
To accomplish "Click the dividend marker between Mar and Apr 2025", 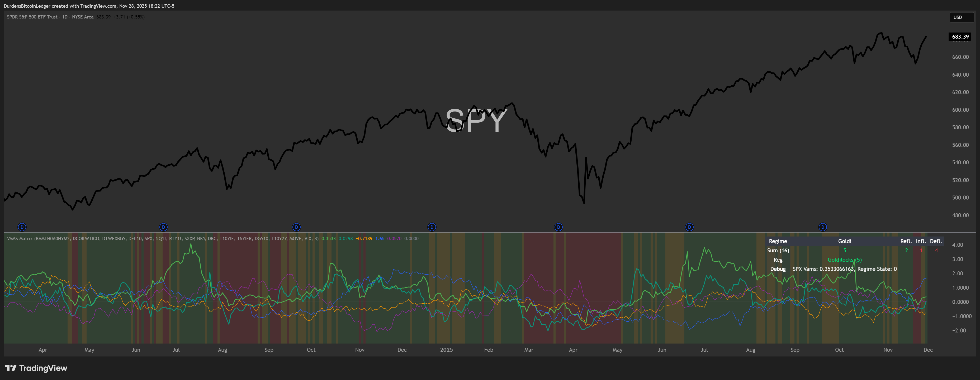I will click(558, 227).
